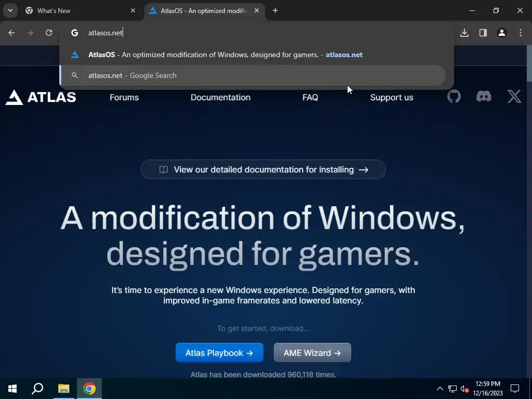
Task: Click the forward navigation arrow
Action: [30, 33]
